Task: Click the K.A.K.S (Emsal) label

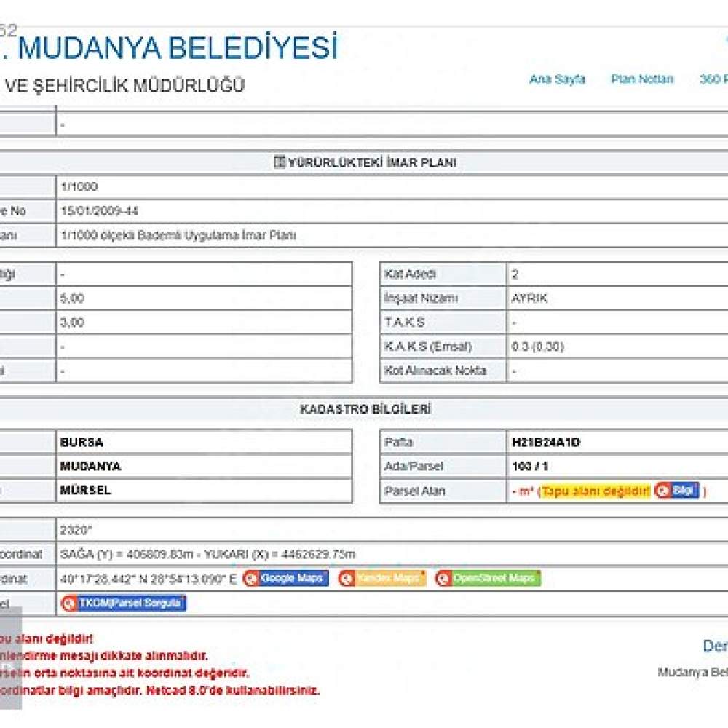Action: 428,347
